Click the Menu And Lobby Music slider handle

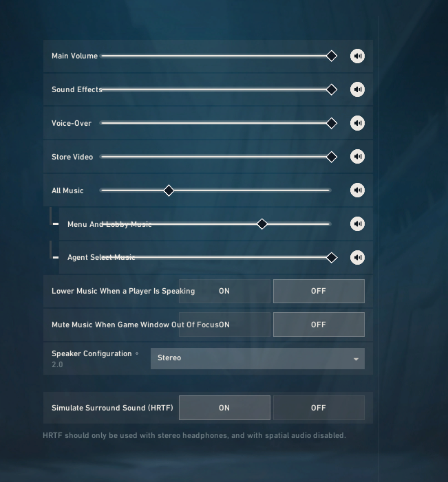(262, 224)
